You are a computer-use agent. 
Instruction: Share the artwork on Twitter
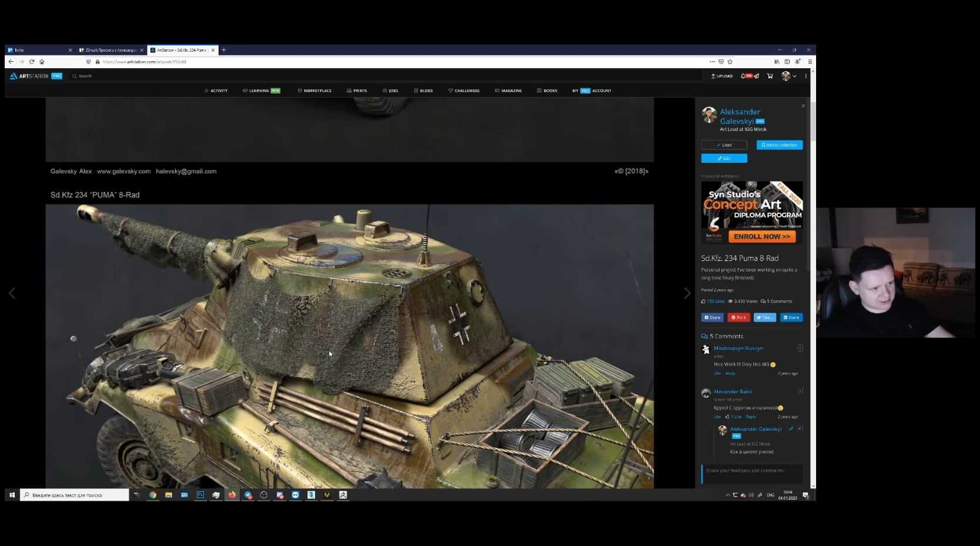765,317
